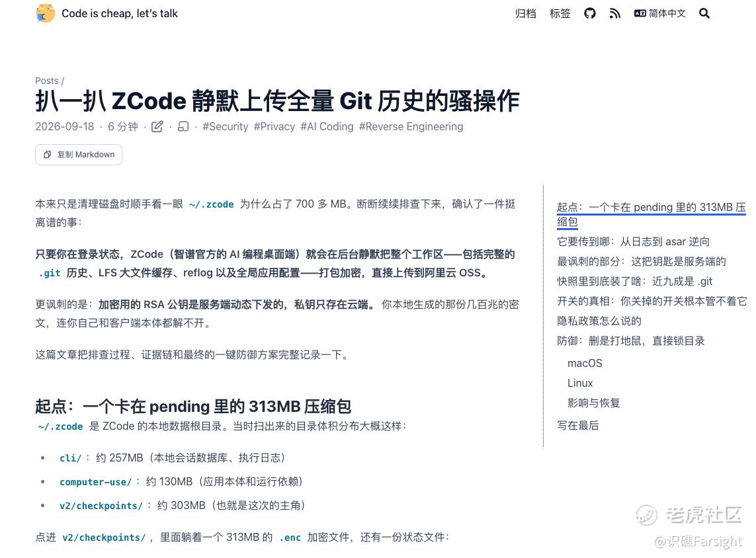Open the 简体中文 language selector
This screenshot has height=558, width=756.
(660, 13)
